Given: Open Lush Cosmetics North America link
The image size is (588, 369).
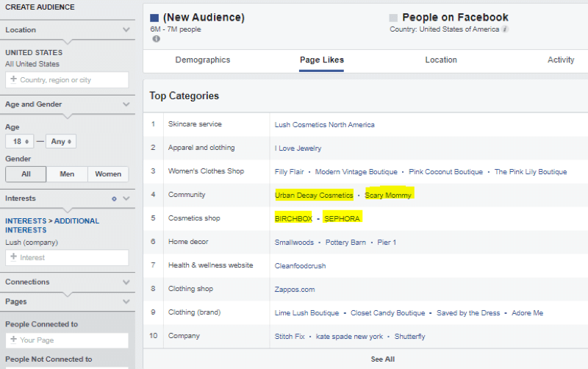Looking at the screenshot, I should [324, 125].
